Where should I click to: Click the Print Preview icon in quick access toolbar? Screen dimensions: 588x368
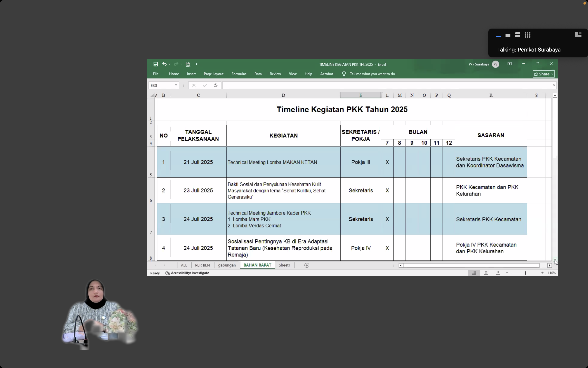point(188,64)
